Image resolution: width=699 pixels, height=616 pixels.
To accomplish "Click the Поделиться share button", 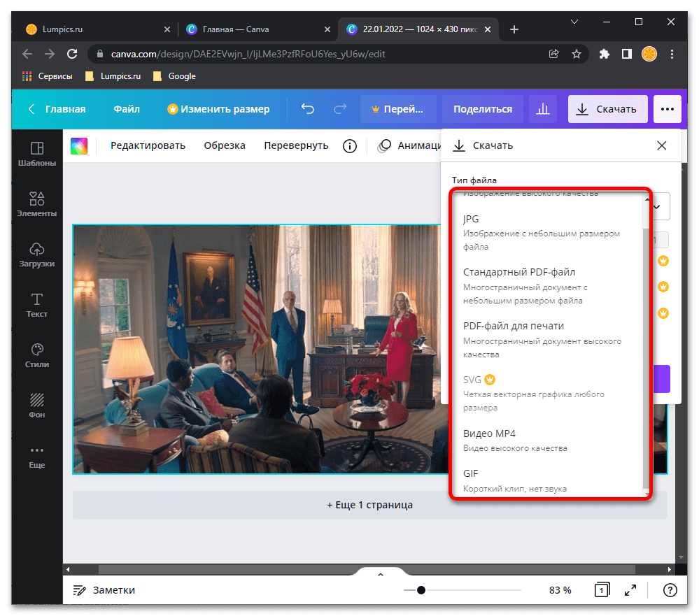I will pyautogui.click(x=482, y=109).
